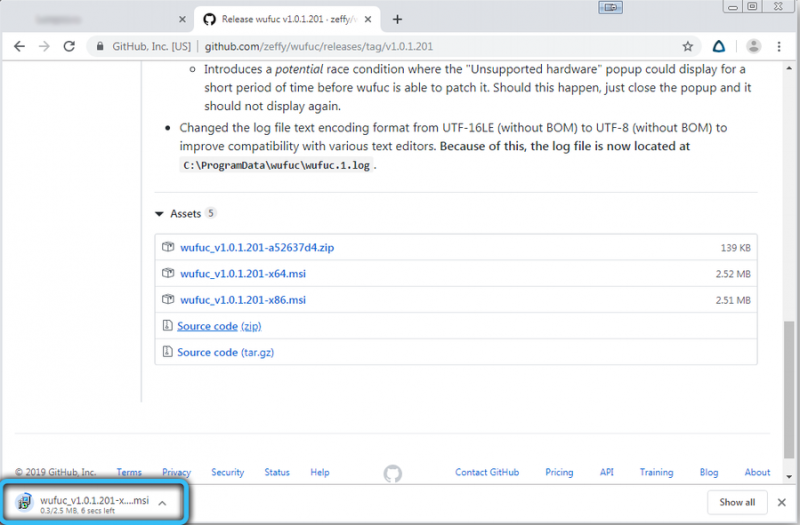Viewport: 800px width, 525px height.
Task: Open the Chrome profile avatar
Action: (754, 46)
